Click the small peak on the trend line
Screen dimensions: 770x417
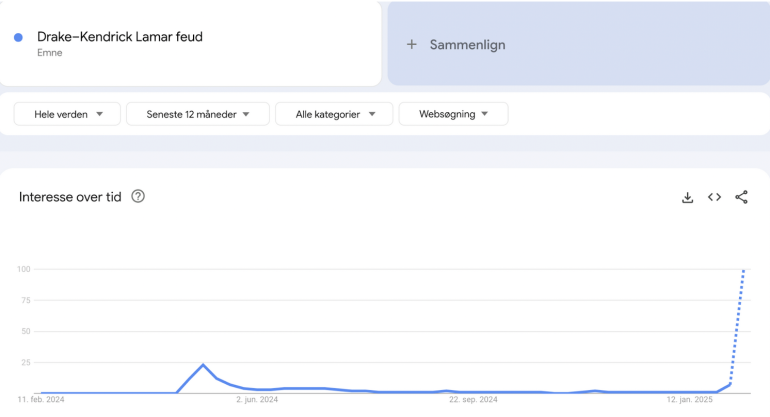pyautogui.click(x=203, y=365)
